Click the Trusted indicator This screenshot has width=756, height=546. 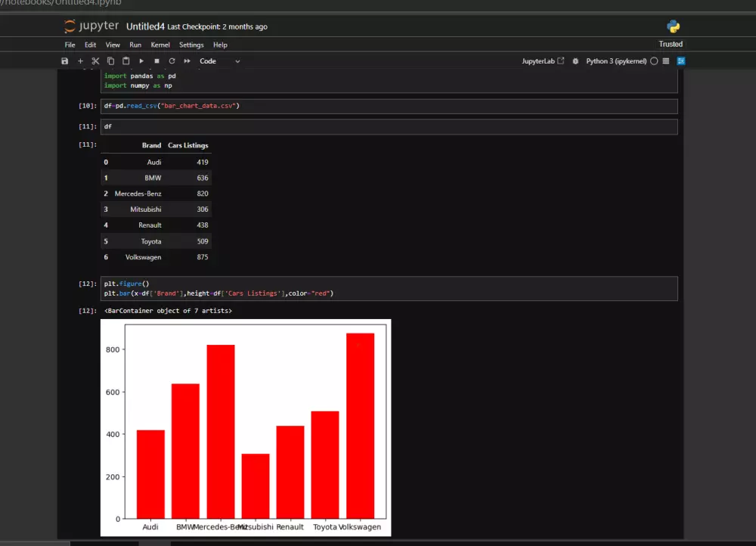pos(671,44)
